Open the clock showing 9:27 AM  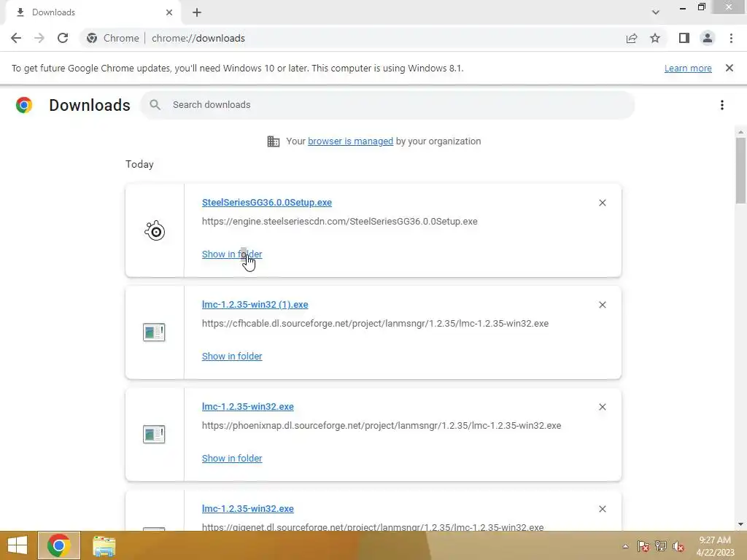[x=715, y=546]
